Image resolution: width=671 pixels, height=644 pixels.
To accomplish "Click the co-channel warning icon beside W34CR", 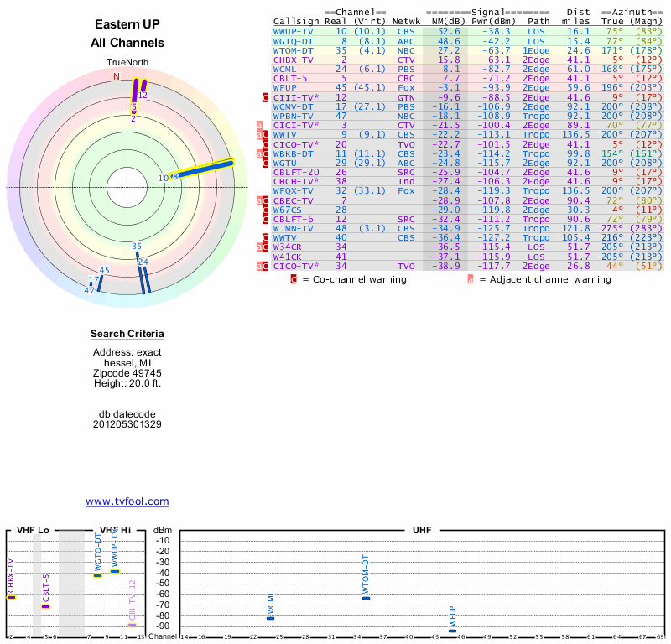I will click(263, 247).
